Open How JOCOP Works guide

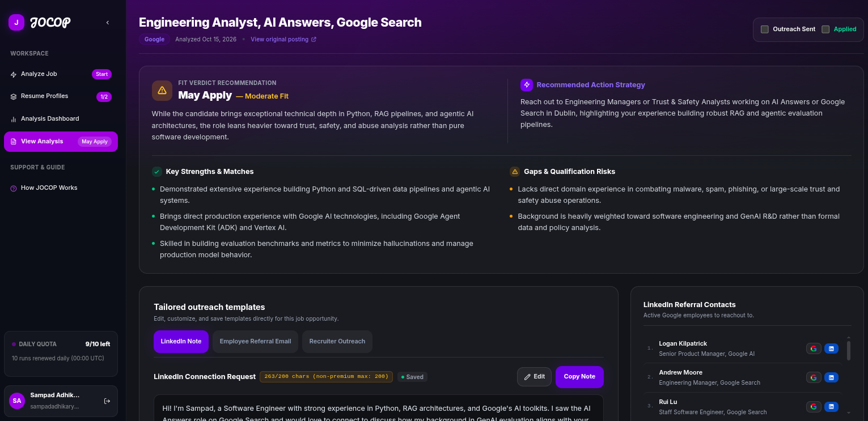point(61,188)
